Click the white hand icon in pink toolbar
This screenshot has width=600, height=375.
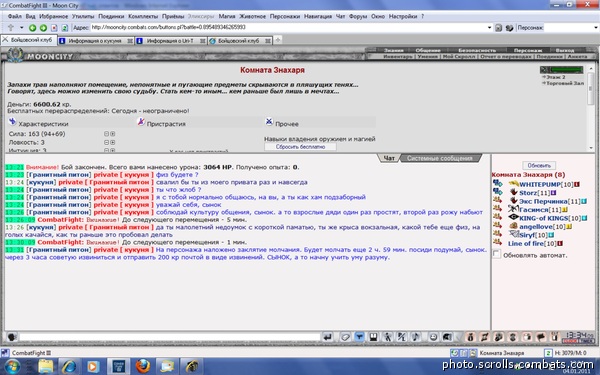(527, 337)
